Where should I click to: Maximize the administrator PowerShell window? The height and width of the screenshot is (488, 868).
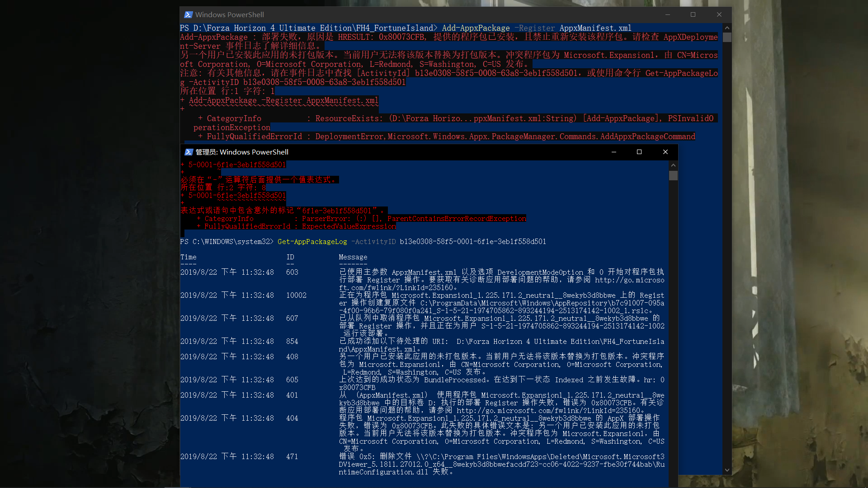click(639, 152)
